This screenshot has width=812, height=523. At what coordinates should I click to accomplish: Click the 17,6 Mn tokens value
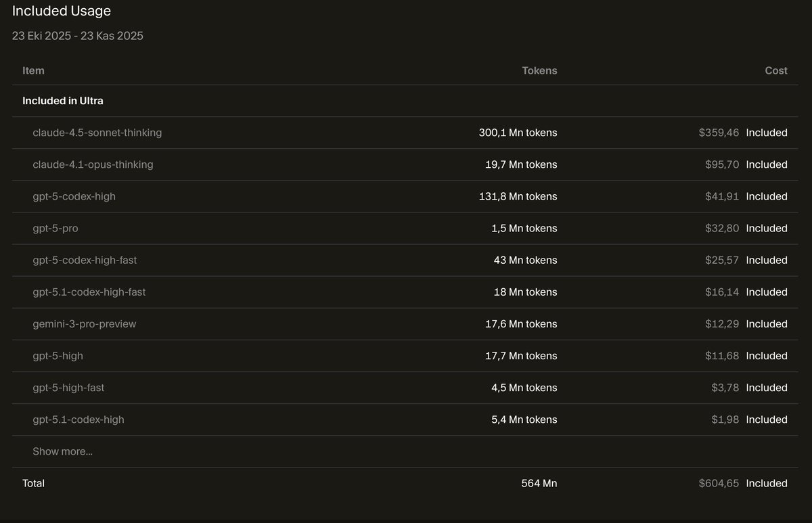point(521,323)
